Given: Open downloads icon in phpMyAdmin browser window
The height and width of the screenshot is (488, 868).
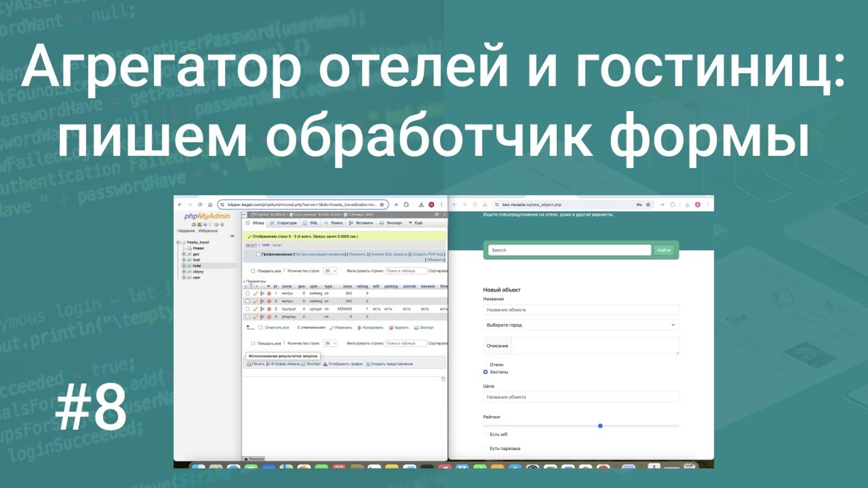Looking at the screenshot, I should pos(421,205).
